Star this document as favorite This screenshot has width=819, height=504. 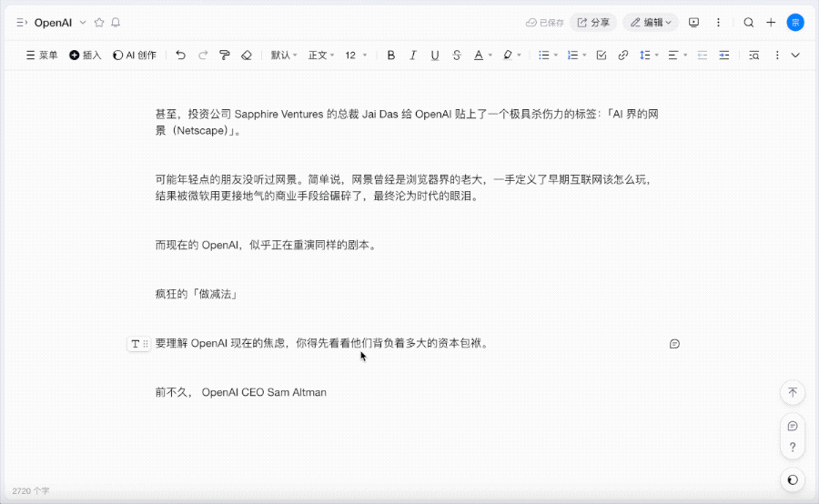tap(99, 23)
